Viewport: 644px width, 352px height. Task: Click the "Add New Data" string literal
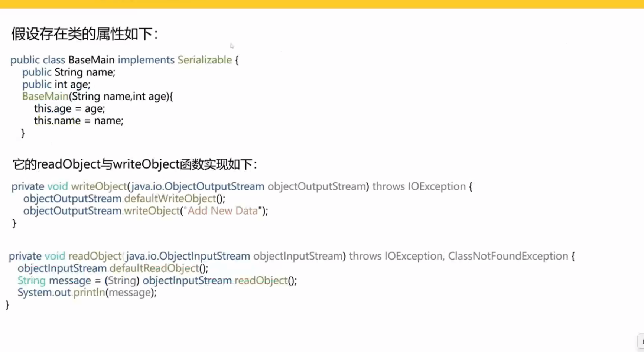(222, 211)
